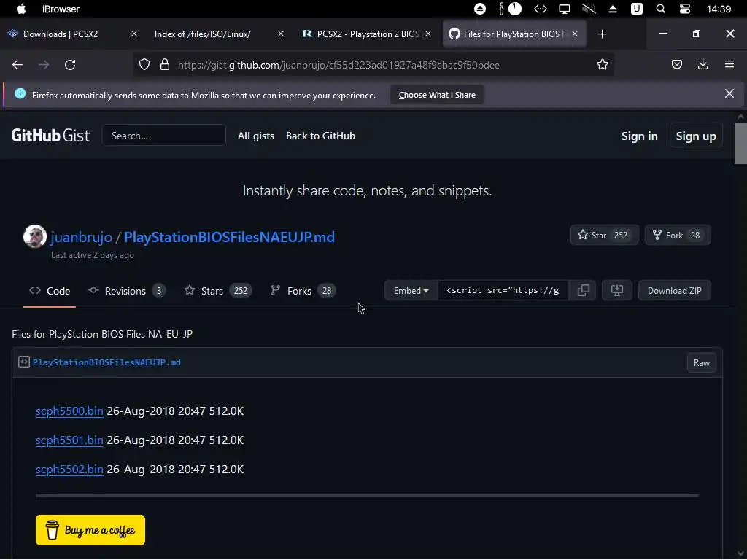Screen dimensions: 747x560
Task: Reload the current page
Action: coord(70,65)
